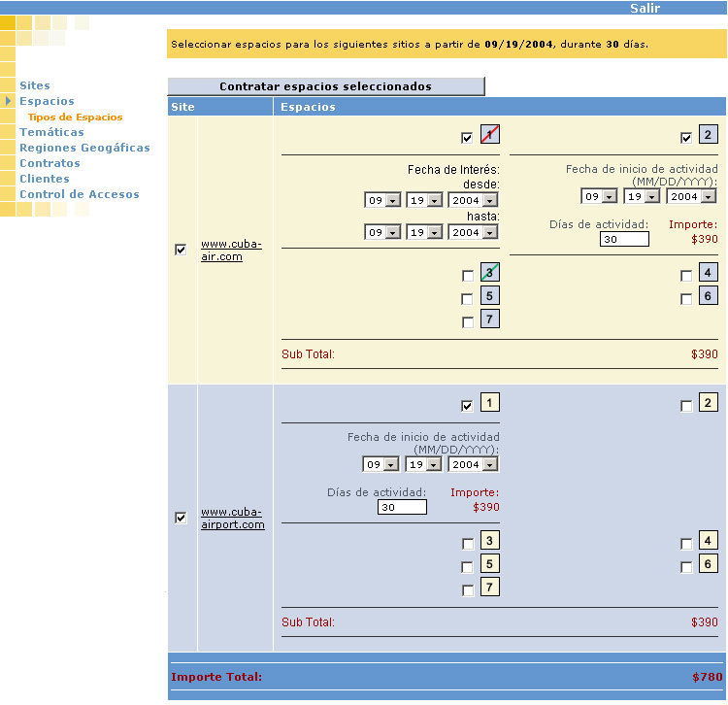Click Contratar espacios seleccionados button

(325, 86)
